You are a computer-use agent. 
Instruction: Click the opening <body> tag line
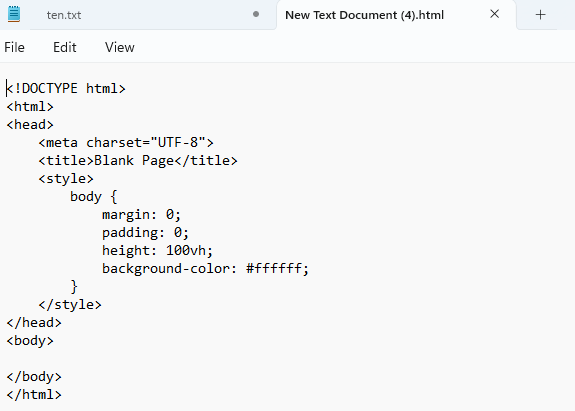(30, 340)
